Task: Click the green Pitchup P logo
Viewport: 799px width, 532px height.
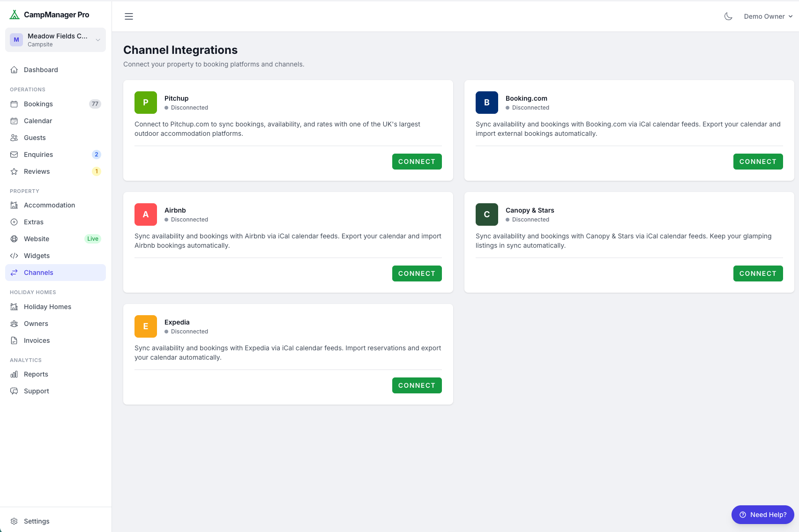Action: [x=146, y=103]
